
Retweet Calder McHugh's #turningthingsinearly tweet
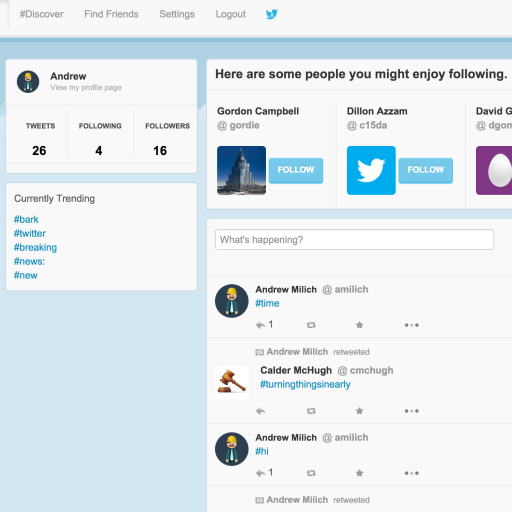point(311,411)
